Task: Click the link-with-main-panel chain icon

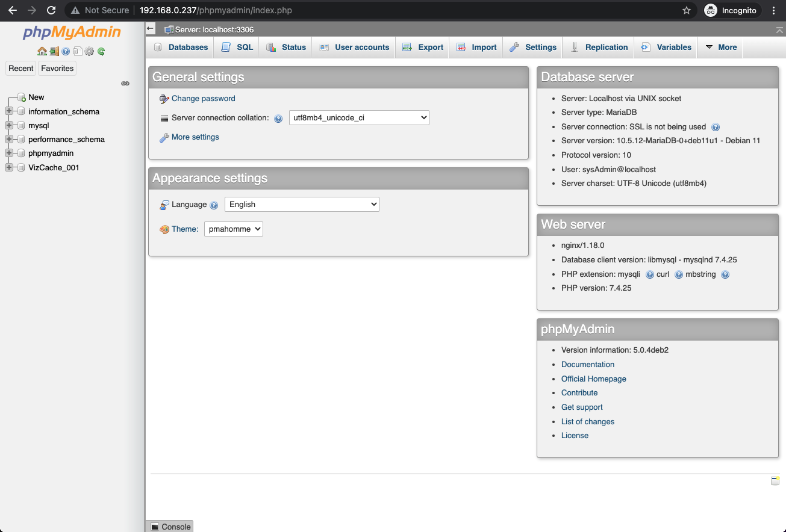Action: click(x=125, y=84)
